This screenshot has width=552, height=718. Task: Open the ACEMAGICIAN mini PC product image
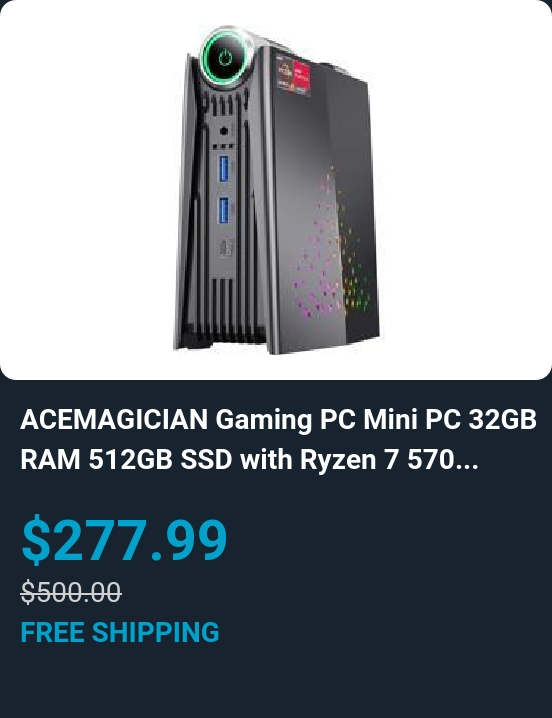[x=276, y=190]
